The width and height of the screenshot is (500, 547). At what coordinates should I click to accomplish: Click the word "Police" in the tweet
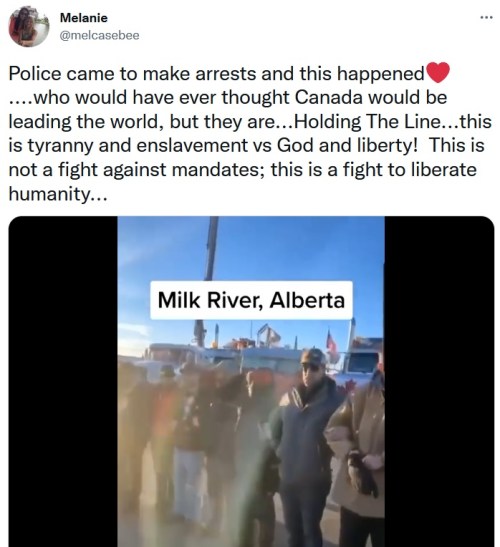(x=34, y=74)
